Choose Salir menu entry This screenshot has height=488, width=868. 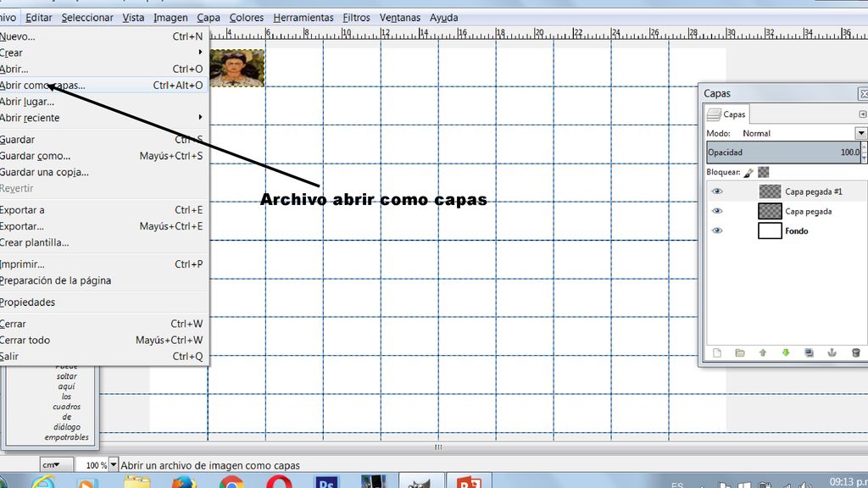coord(103,357)
